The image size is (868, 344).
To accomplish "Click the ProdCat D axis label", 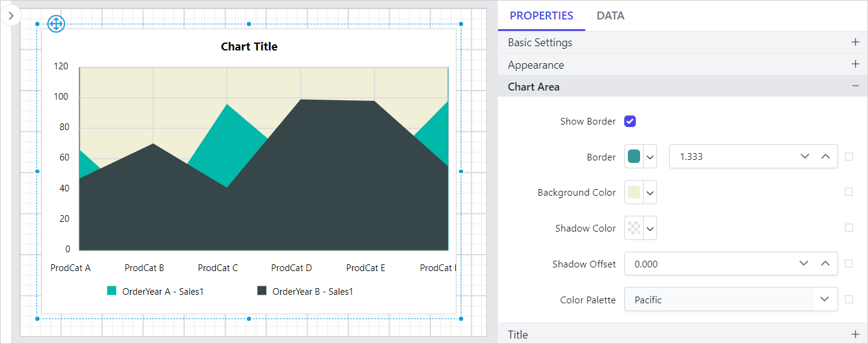I will coord(291,268).
